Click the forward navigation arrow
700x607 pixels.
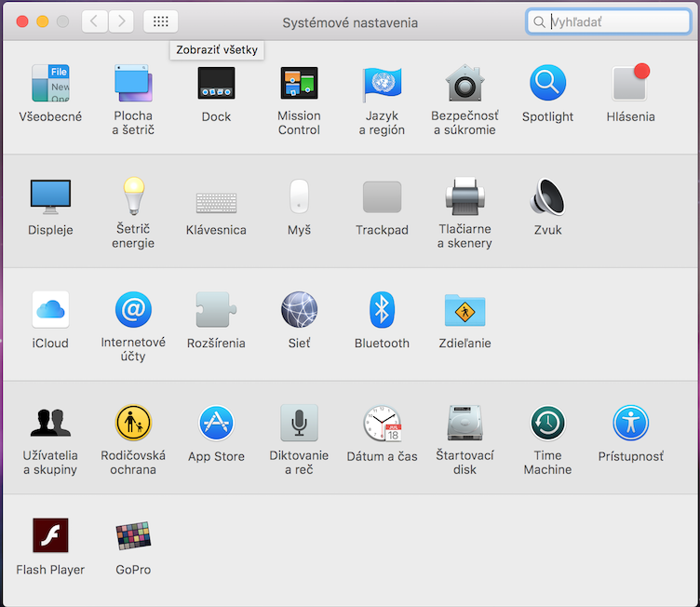pyautogui.click(x=121, y=21)
